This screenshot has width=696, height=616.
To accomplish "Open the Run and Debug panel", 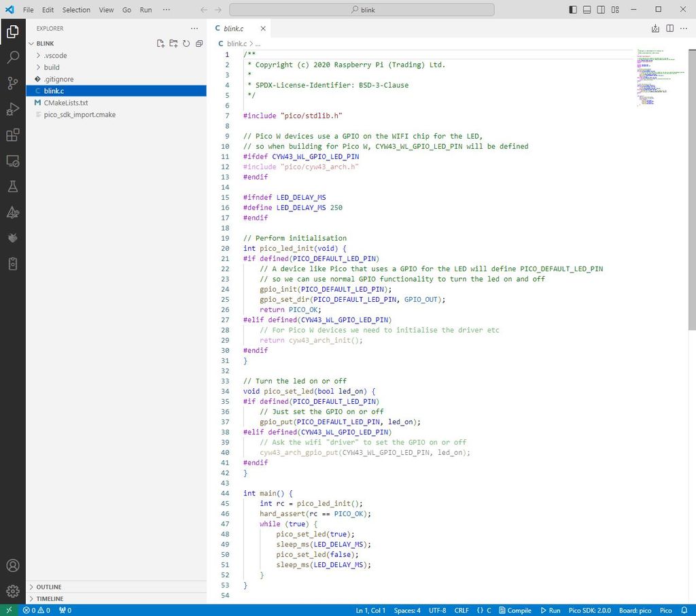I will click(x=12, y=109).
